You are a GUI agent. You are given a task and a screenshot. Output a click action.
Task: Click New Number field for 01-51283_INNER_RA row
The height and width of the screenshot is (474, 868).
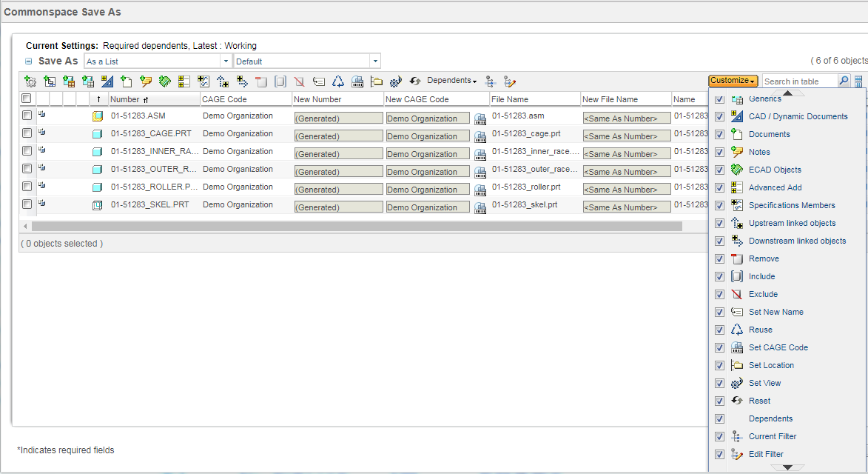coord(338,154)
